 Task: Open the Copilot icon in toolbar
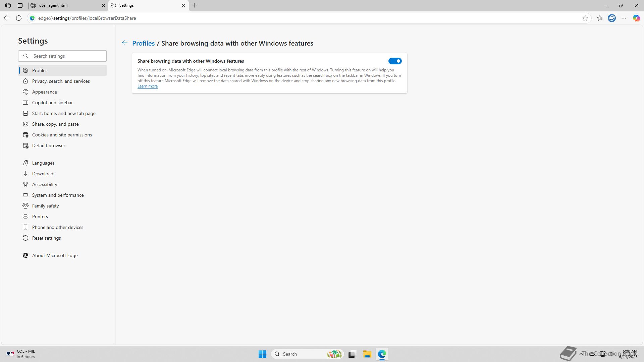636,18
